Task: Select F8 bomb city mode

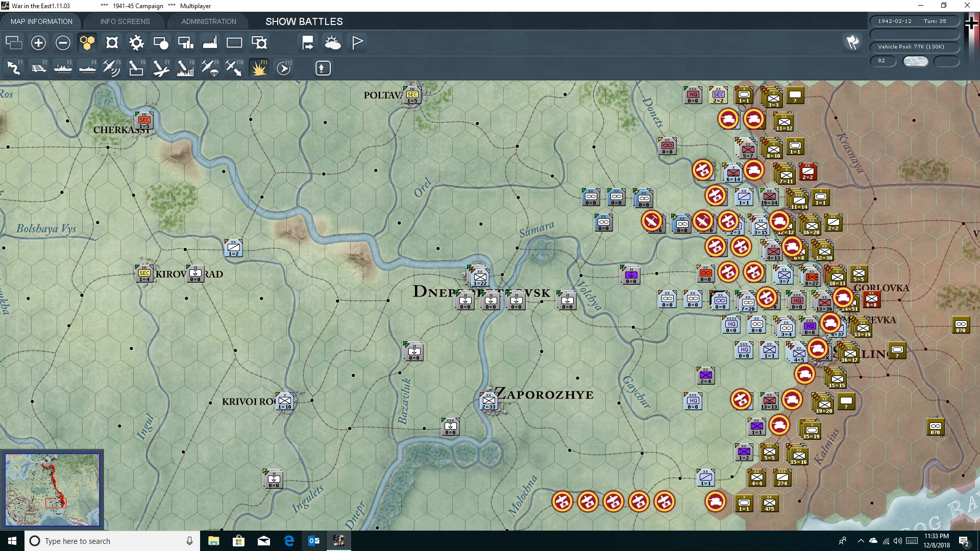Action: pyautogui.click(x=185, y=68)
